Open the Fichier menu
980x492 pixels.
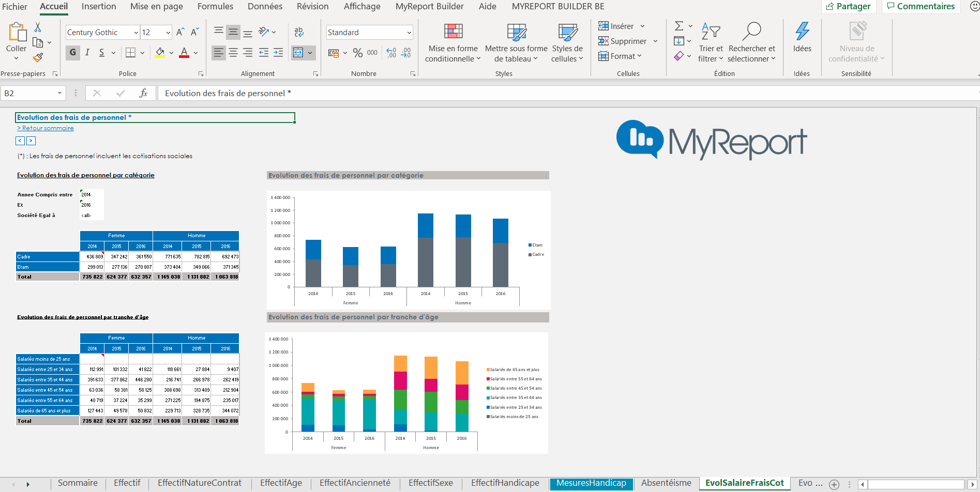tap(14, 7)
